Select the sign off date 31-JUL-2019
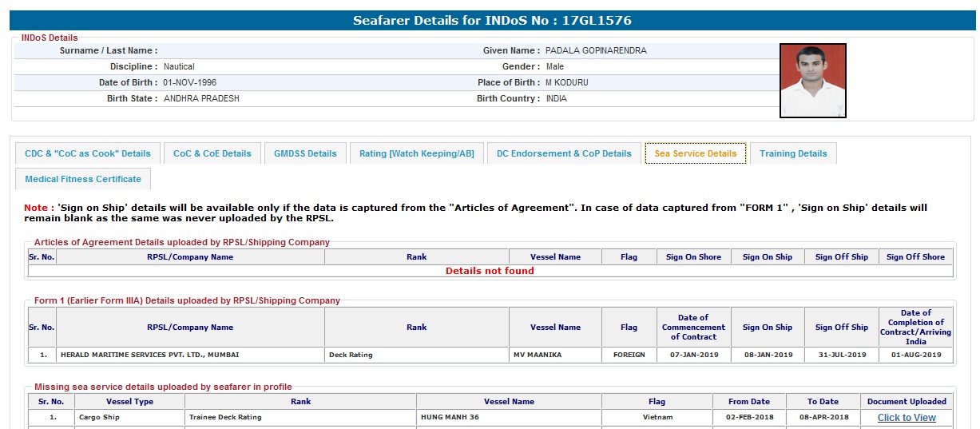This screenshot has height=429, width=980. tap(841, 355)
